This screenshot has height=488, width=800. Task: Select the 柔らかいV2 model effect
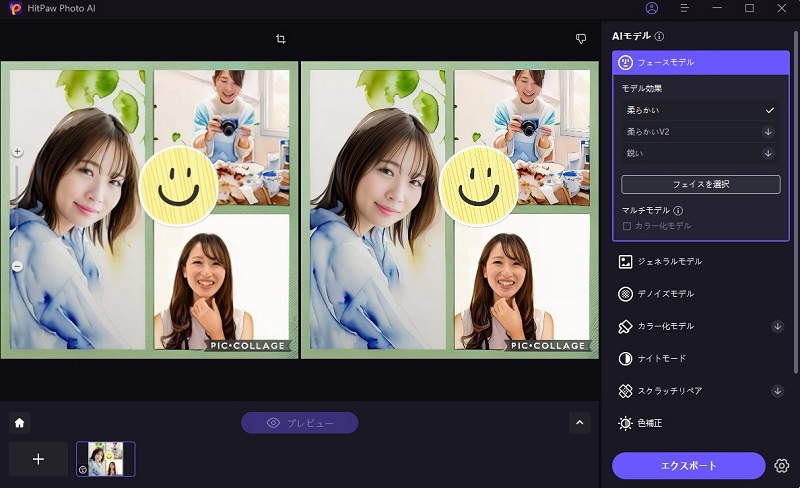(700, 132)
